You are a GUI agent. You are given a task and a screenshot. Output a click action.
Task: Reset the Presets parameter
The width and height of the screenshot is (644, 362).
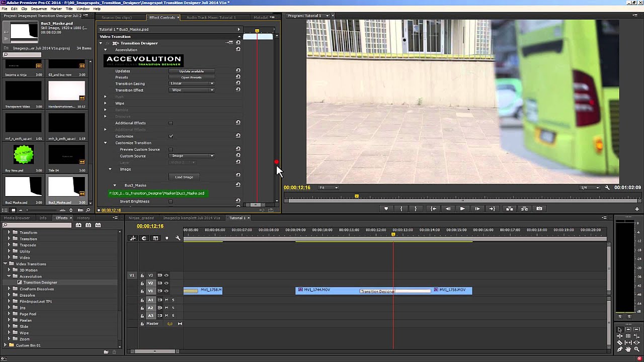[238, 77]
